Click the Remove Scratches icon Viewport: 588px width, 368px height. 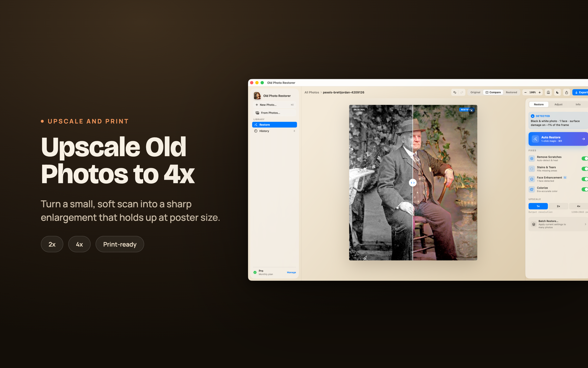click(532, 159)
